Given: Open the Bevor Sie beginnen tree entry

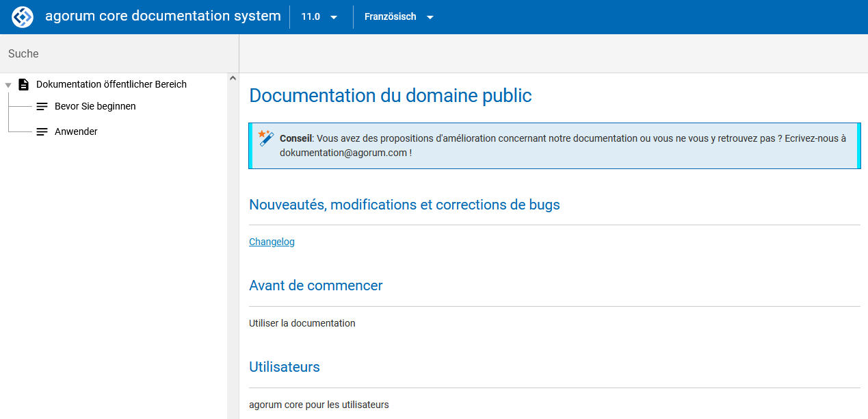Looking at the screenshot, I should (x=95, y=106).
